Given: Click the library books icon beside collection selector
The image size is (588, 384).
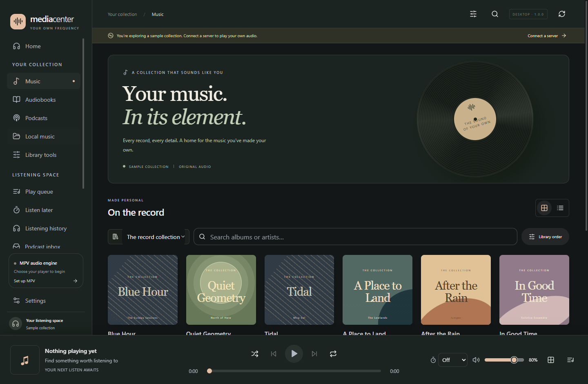Looking at the screenshot, I should [x=116, y=237].
